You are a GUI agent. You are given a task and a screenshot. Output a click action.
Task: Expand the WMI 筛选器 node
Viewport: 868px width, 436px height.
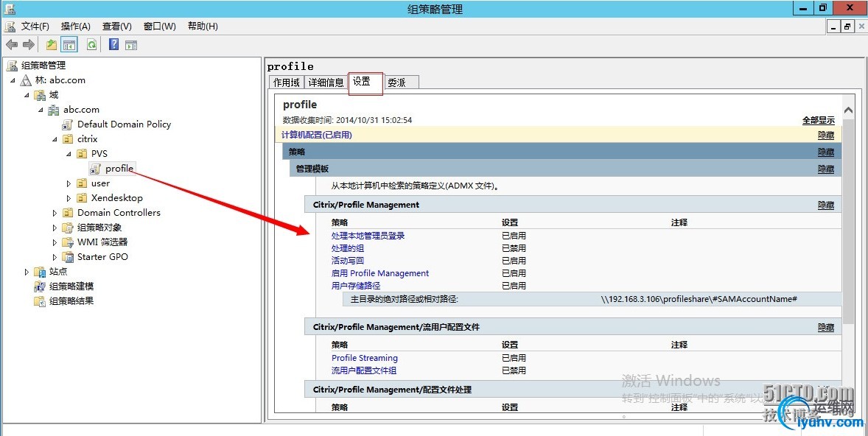55,242
